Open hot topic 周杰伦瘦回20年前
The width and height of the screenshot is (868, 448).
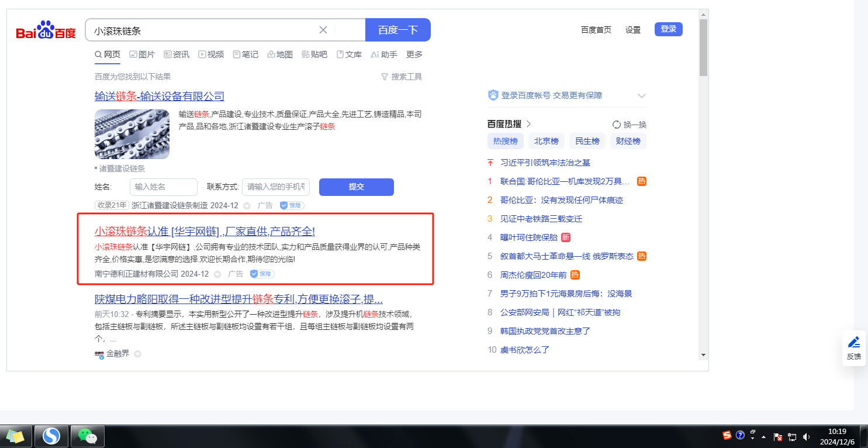534,275
